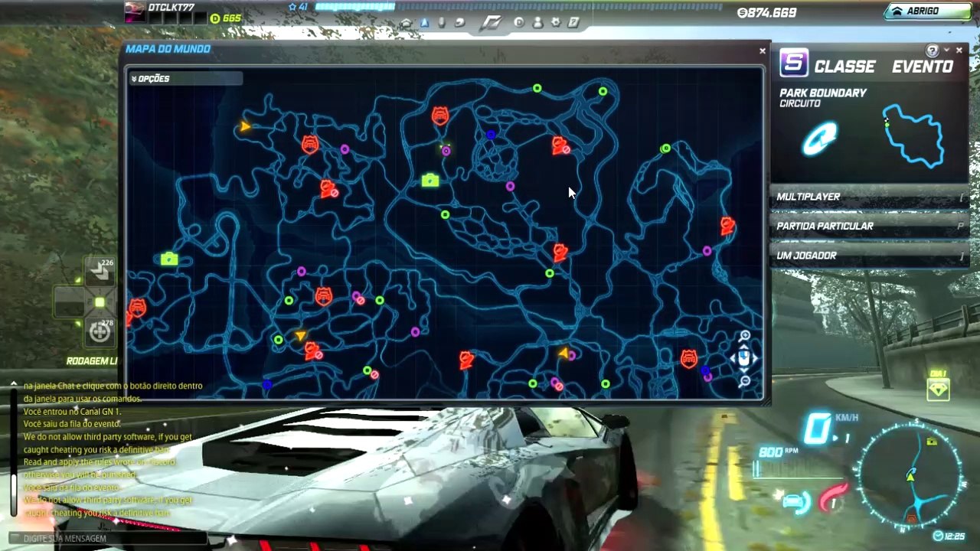Select Multiplayer mode for Park Boundary
The image size is (980, 551).
click(869, 197)
